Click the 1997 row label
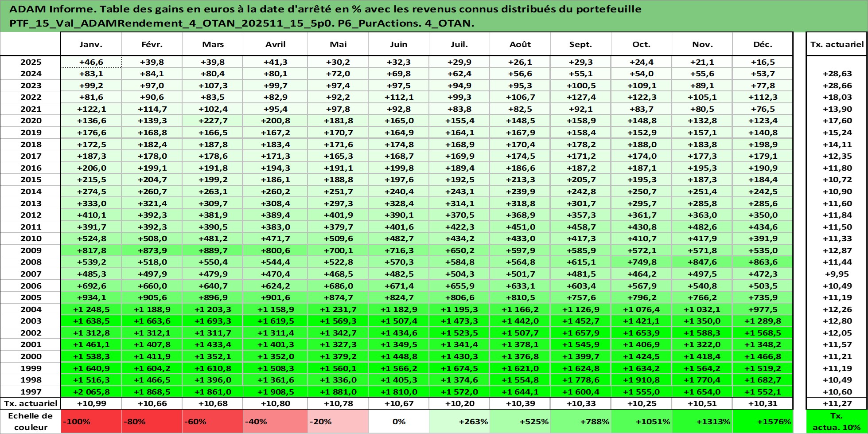 30,392
